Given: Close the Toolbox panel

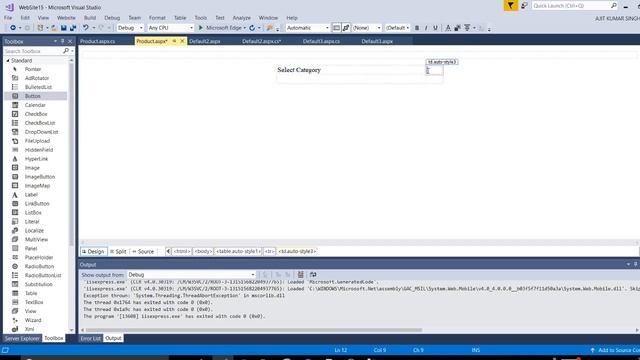Looking at the screenshot, I should click(x=70, y=41).
